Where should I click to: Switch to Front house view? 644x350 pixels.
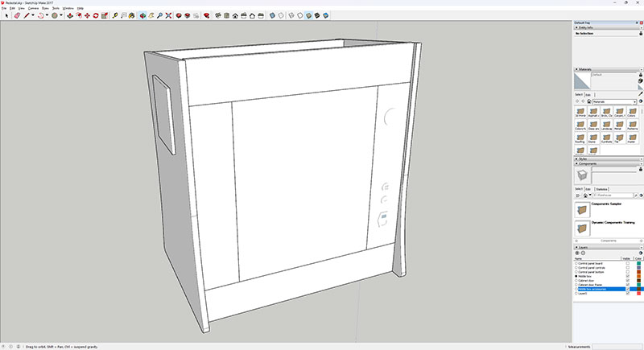coord(235,15)
